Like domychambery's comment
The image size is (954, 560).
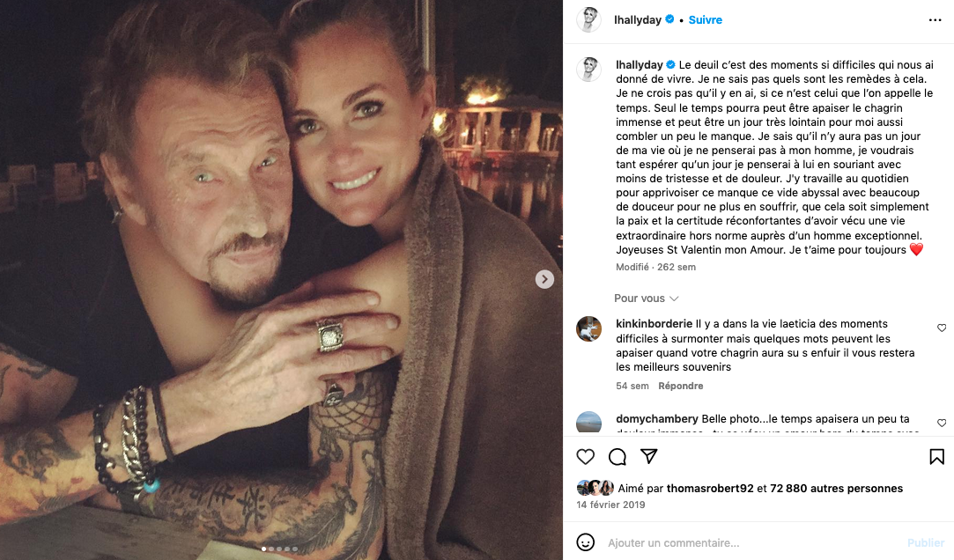942,423
